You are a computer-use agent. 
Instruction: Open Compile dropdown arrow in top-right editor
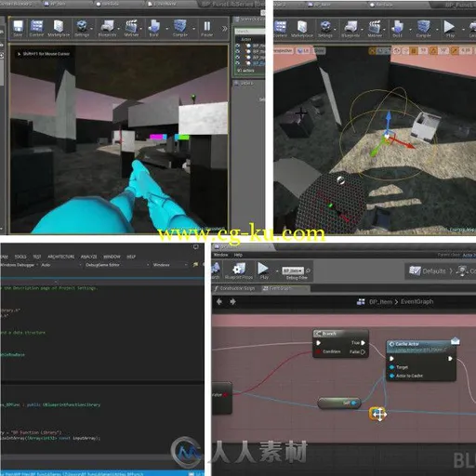click(437, 30)
